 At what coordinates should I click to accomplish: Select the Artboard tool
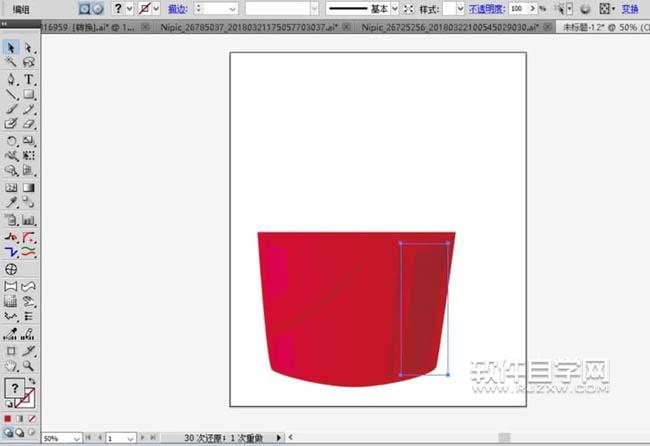coord(11,351)
